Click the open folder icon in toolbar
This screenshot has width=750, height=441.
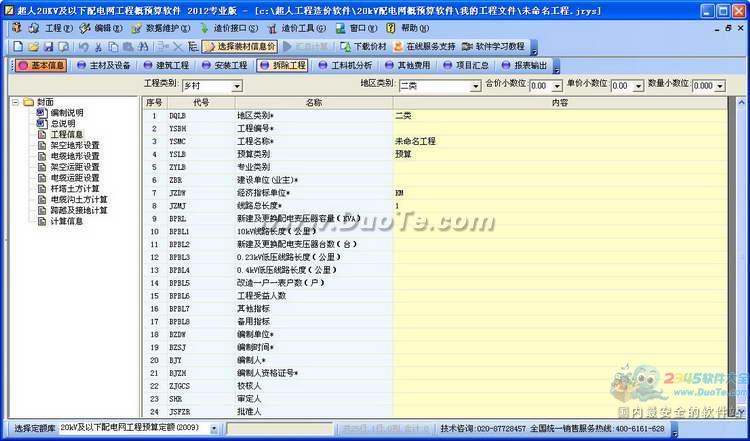33,46
